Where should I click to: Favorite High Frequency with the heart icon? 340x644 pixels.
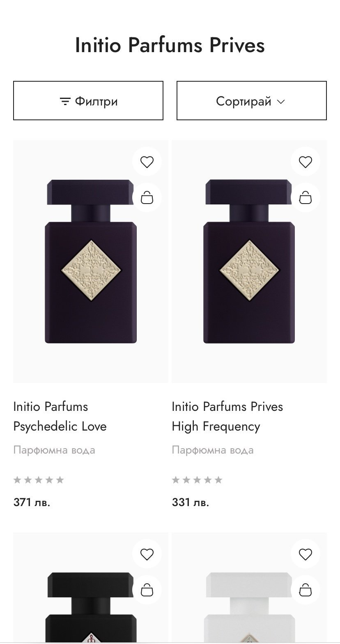point(305,162)
